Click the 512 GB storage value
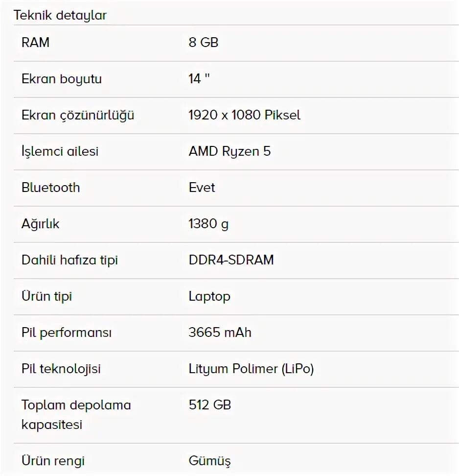The height and width of the screenshot is (476, 459). pyautogui.click(x=210, y=405)
